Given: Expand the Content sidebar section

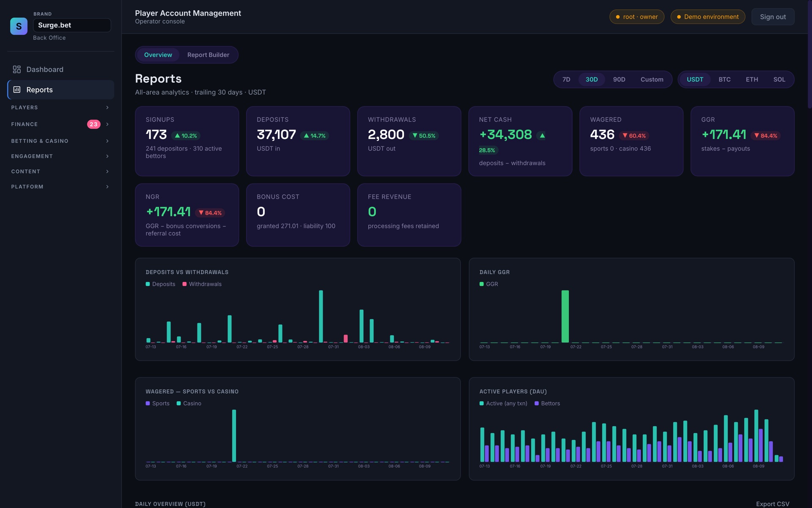Looking at the screenshot, I should tap(60, 171).
